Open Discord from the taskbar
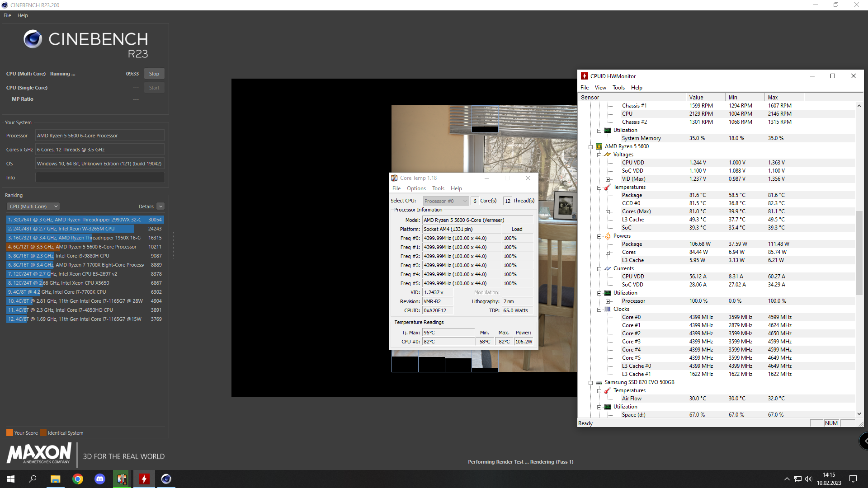The width and height of the screenshot is (868, 488). [100, 479]
